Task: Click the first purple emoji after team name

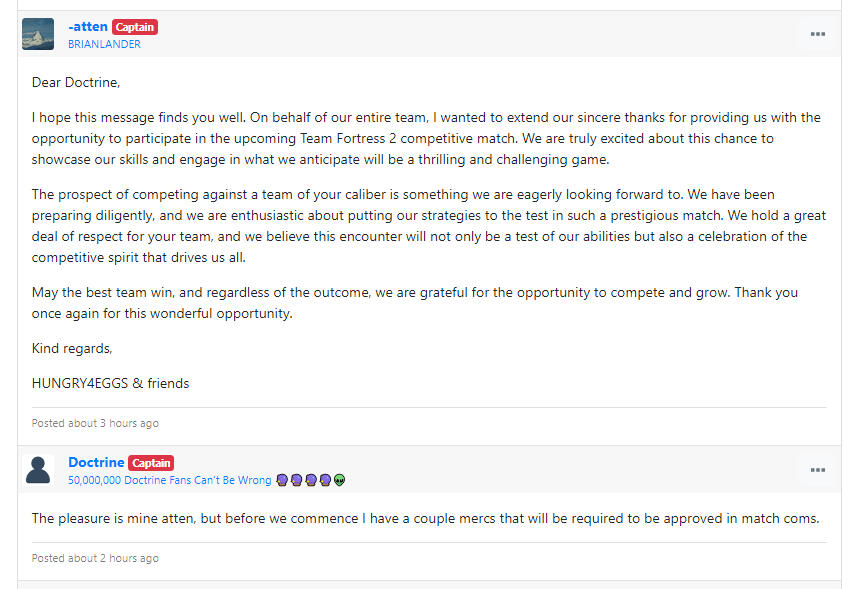Action: pos(282,480)
